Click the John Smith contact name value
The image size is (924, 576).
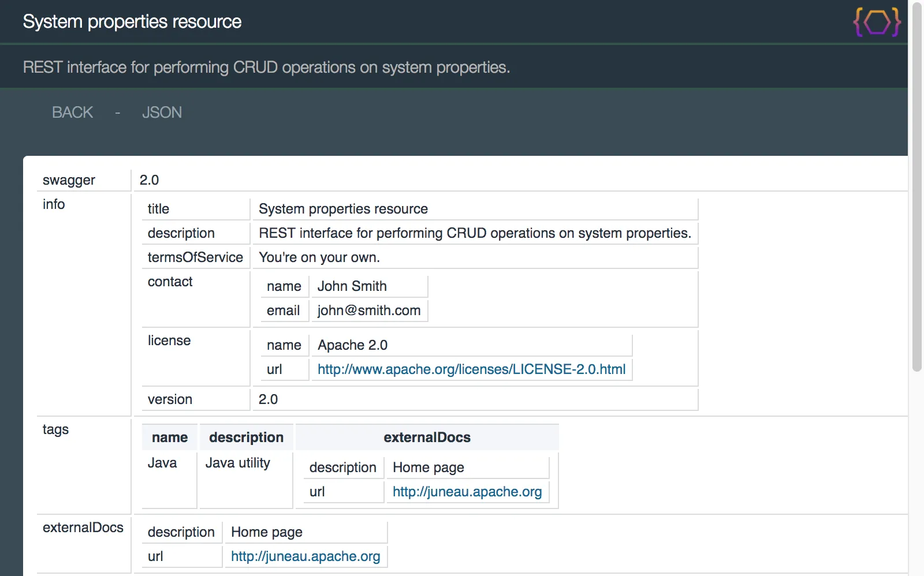[x=352, y=286]
